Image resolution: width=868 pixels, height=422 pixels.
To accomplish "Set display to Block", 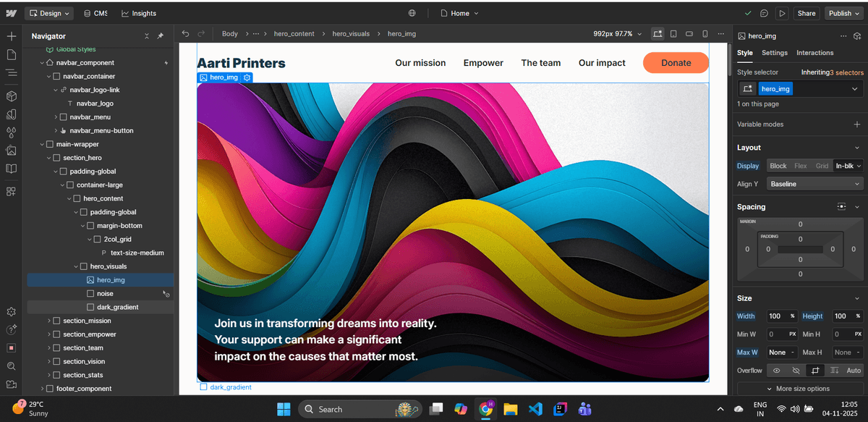I will coord(778,166).
